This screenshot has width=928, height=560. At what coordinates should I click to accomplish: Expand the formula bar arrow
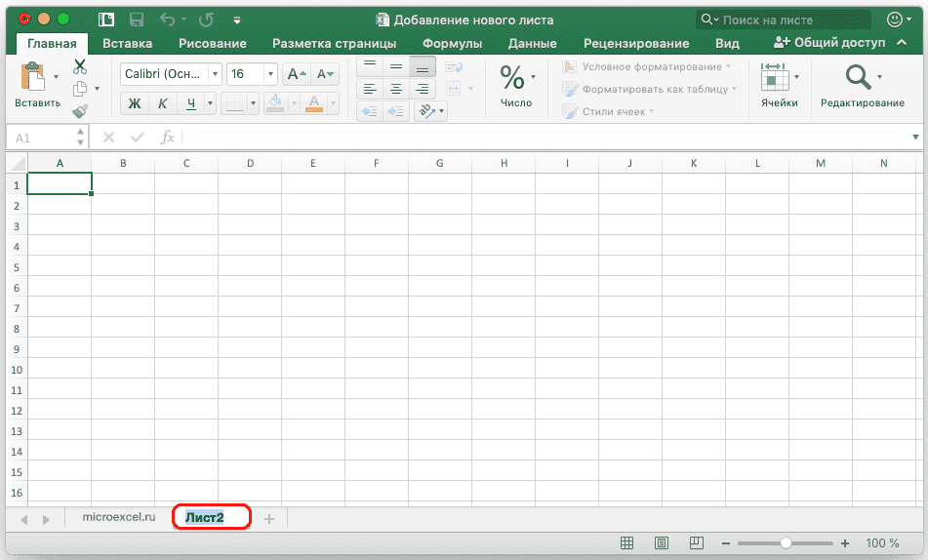coord(915,138)
